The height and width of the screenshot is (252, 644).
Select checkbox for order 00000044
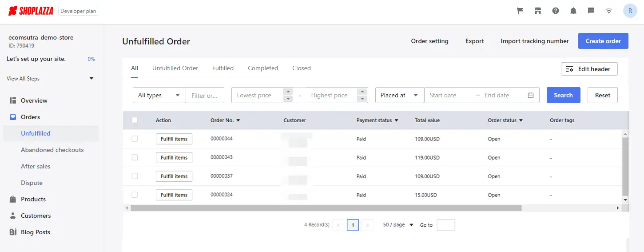[x=135, y=139]
